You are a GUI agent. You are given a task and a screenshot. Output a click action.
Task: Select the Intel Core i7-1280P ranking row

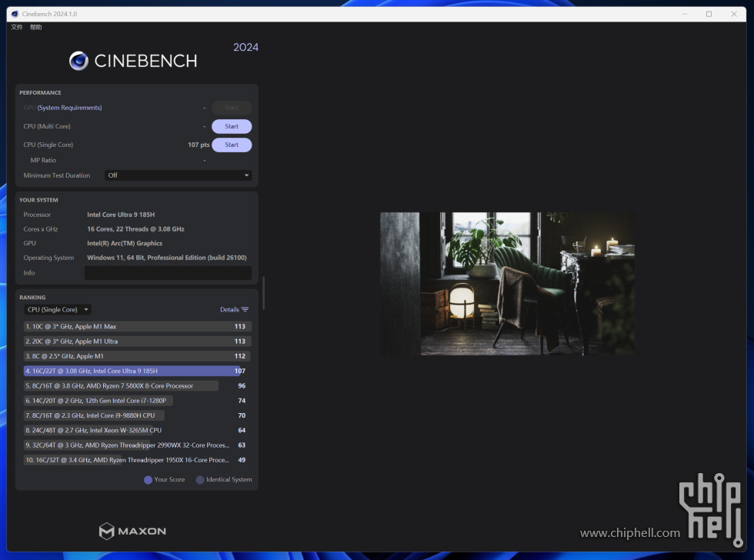pyautogui.click(x=138, y=401)
